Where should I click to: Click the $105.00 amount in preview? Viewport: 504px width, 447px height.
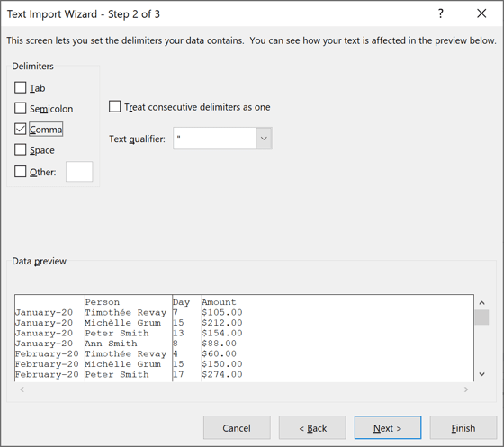point(222,312)
